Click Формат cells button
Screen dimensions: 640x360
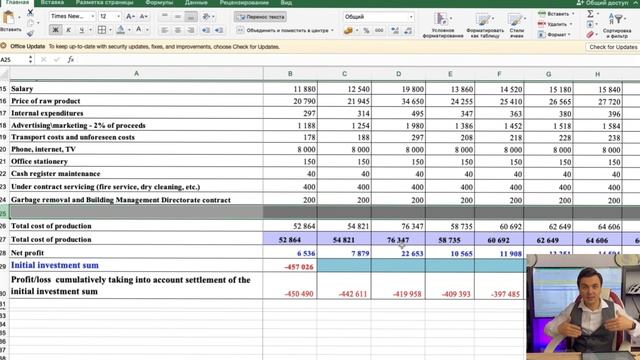pyautogui.click(x=554, y=35)
